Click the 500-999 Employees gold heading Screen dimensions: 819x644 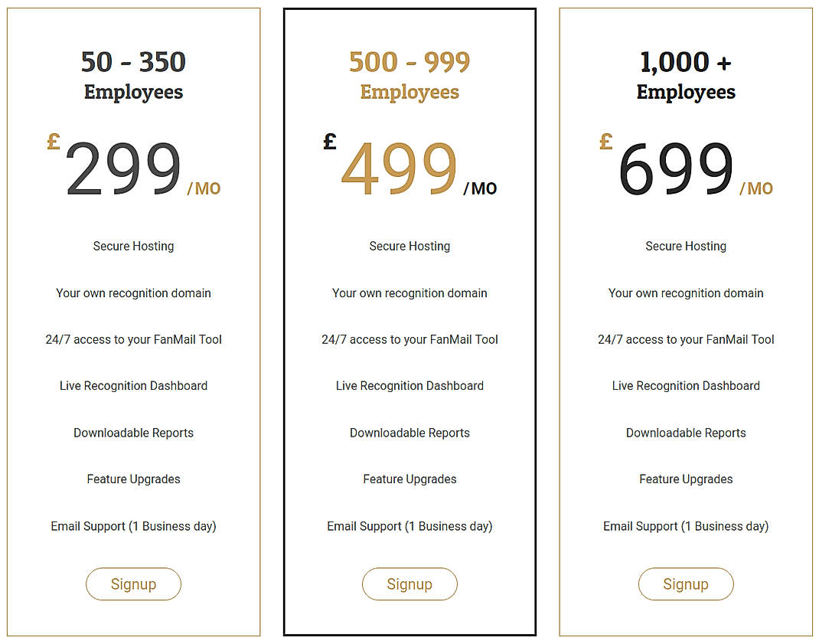[x=409, y=63]
